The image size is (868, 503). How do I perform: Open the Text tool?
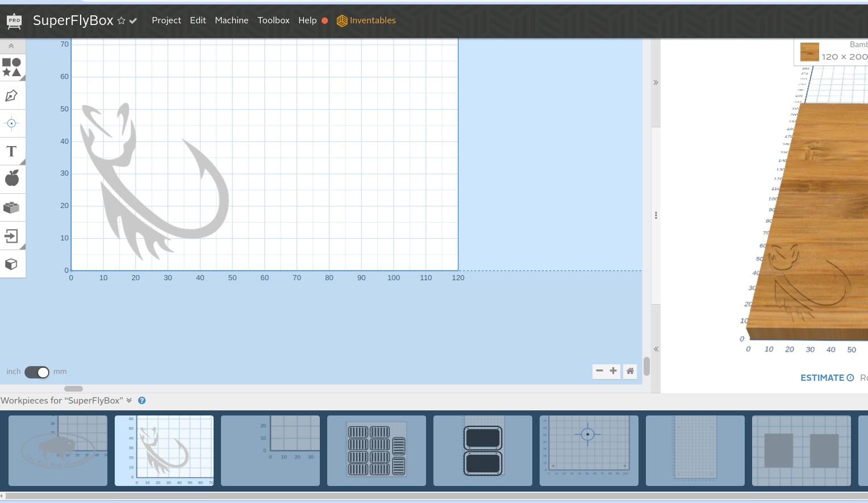pyautogui.click(x=12, y=151)
